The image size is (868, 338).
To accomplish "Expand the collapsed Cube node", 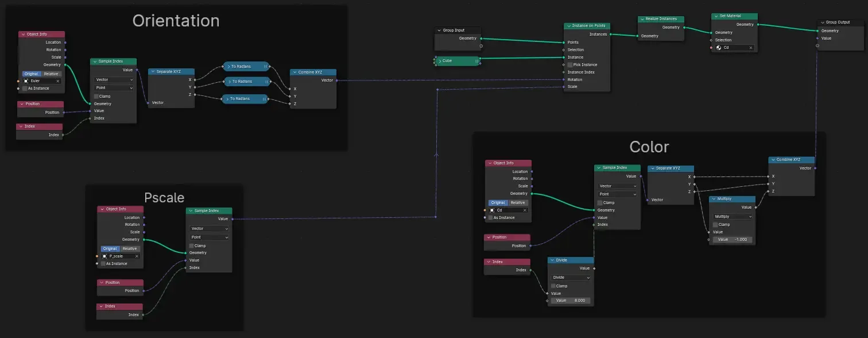I will point(439,60).
